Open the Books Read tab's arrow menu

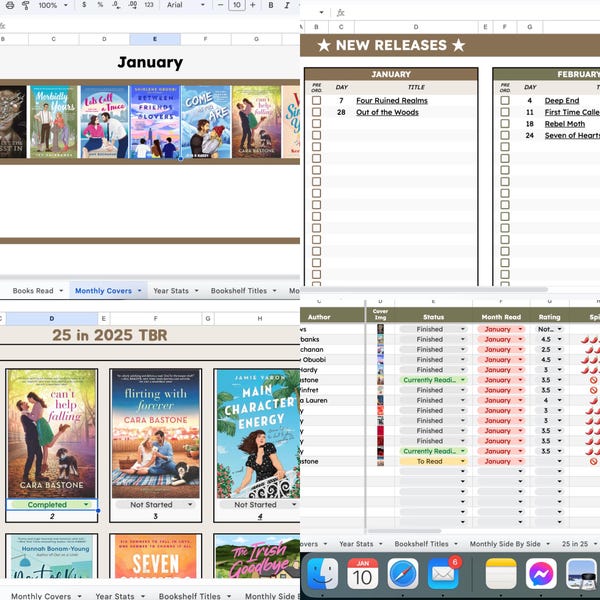61,291
